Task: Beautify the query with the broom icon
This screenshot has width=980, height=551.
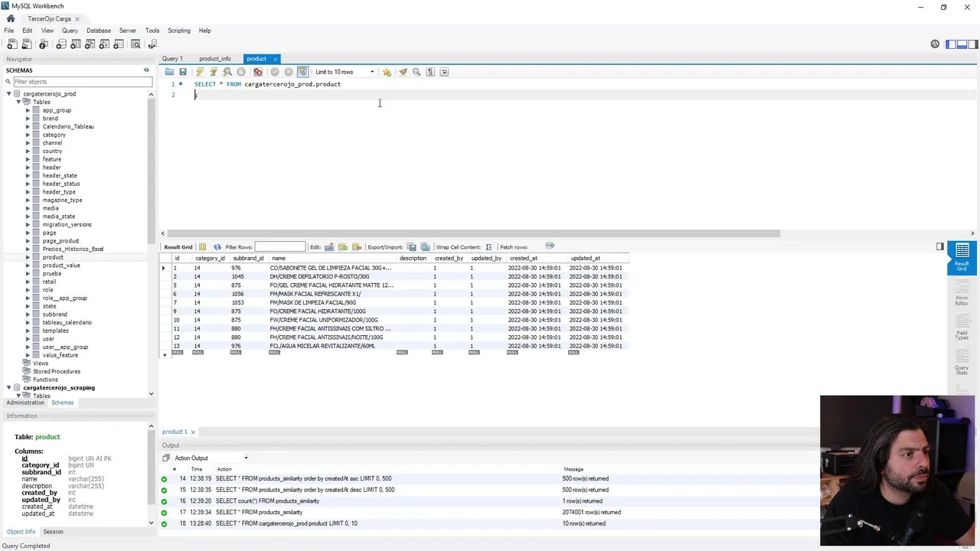Action: click(x=403, y=72)
